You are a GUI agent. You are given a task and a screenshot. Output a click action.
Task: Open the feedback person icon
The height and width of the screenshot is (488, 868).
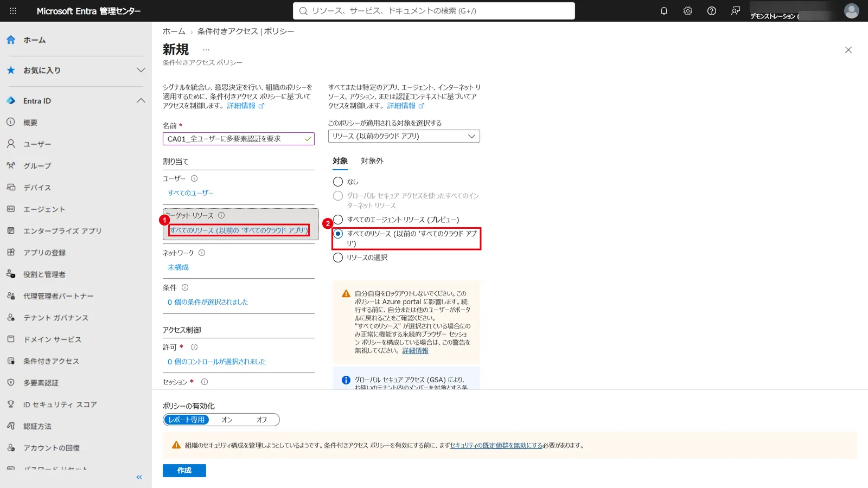coord(736,11)
